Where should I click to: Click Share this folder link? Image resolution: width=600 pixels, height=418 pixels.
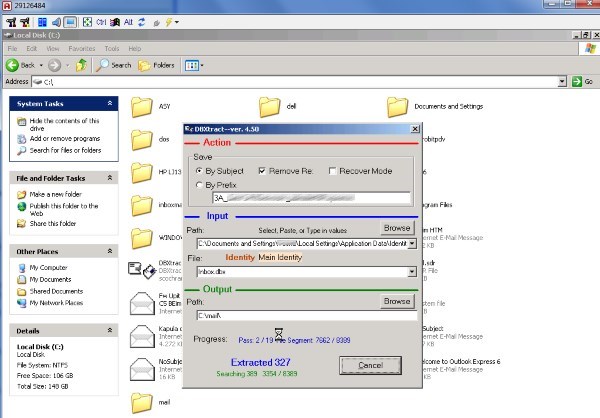click(x=53, y=224)
